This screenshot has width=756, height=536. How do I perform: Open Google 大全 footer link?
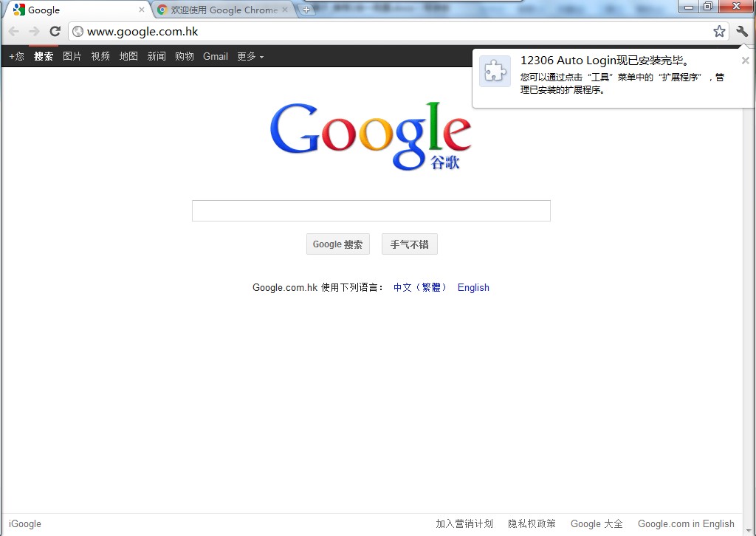pyautogui.click(x=597, y=524)
